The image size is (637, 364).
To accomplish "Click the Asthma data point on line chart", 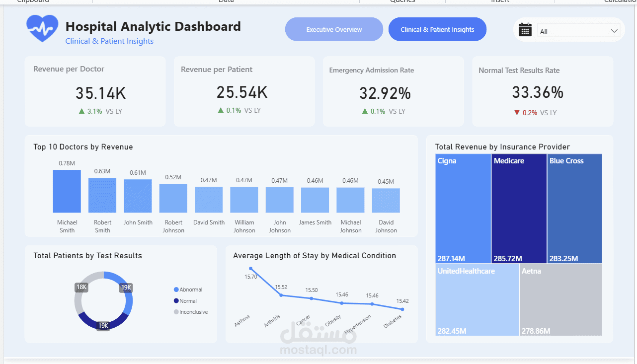I will 250,269.
